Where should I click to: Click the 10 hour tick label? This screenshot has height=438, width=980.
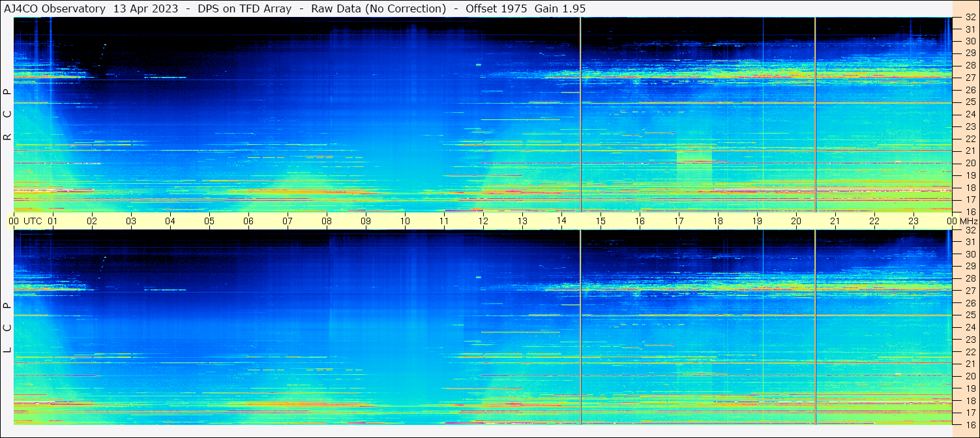click(405, 221)
